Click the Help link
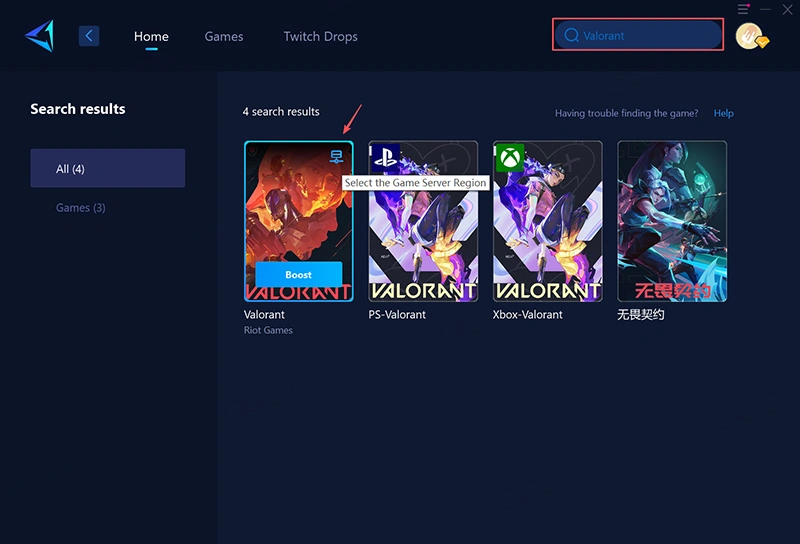Image resolution: width=800 pixels, height=544 pixels. [x=723, y=113]
